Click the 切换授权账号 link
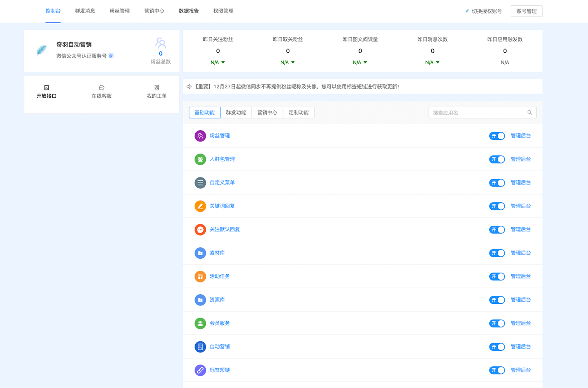 (487, 11)
